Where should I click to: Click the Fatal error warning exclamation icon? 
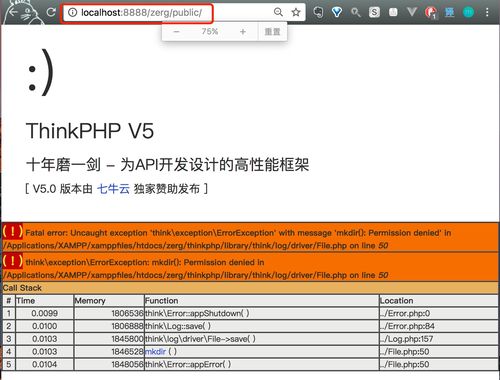point(13,231)
